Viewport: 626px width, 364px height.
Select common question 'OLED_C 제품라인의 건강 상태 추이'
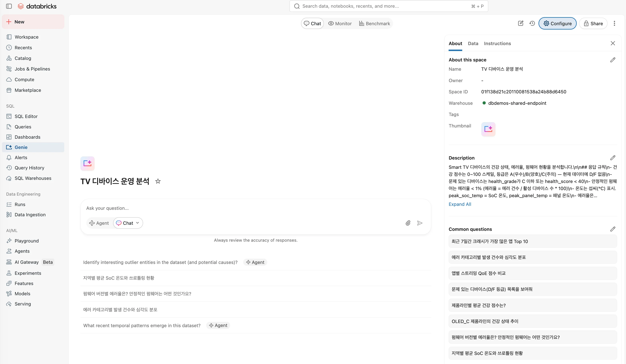[x=533, y=321]
